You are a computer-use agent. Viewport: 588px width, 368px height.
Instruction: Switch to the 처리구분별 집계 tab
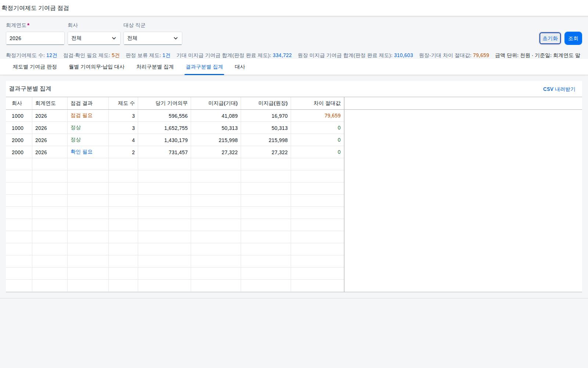155,67
